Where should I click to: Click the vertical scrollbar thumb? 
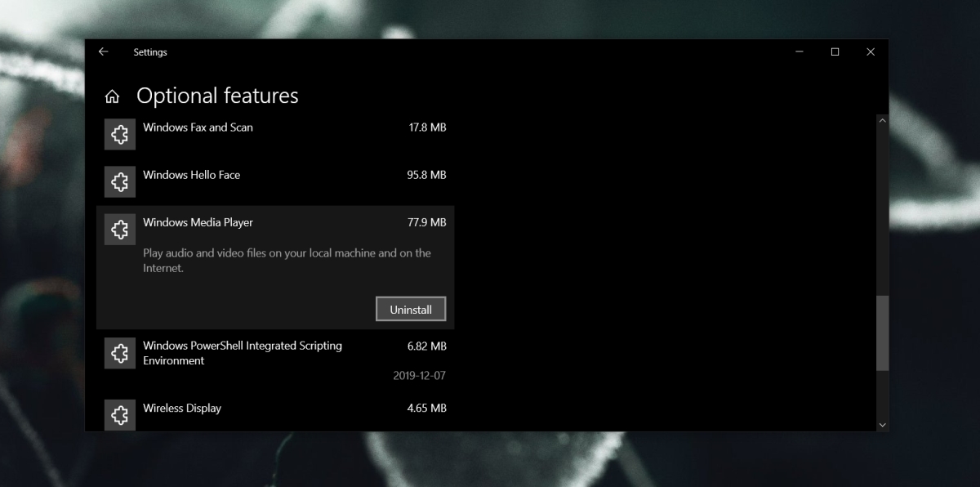coord(882,333)
